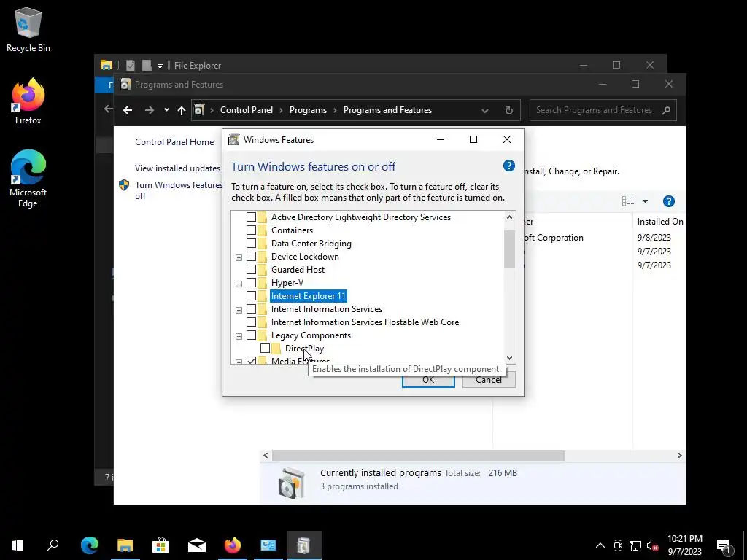Select Programs and Features breadcrumb segment

387,110
